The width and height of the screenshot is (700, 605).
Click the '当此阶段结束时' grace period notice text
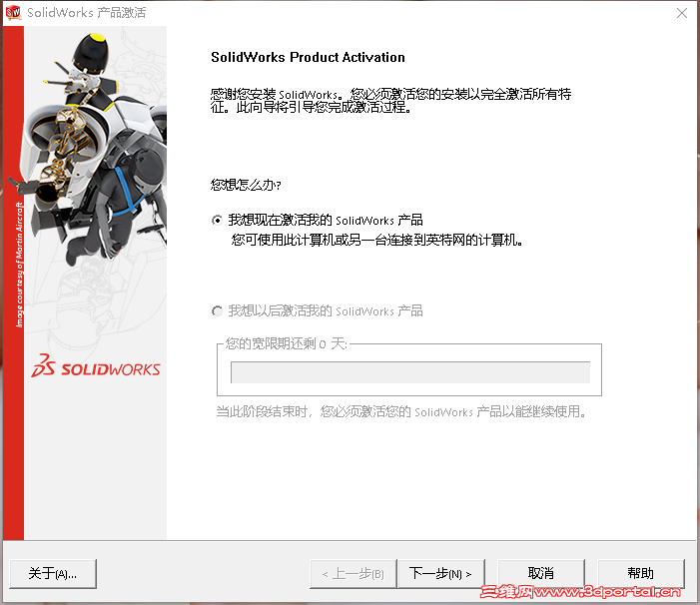(x=400, y=411)
